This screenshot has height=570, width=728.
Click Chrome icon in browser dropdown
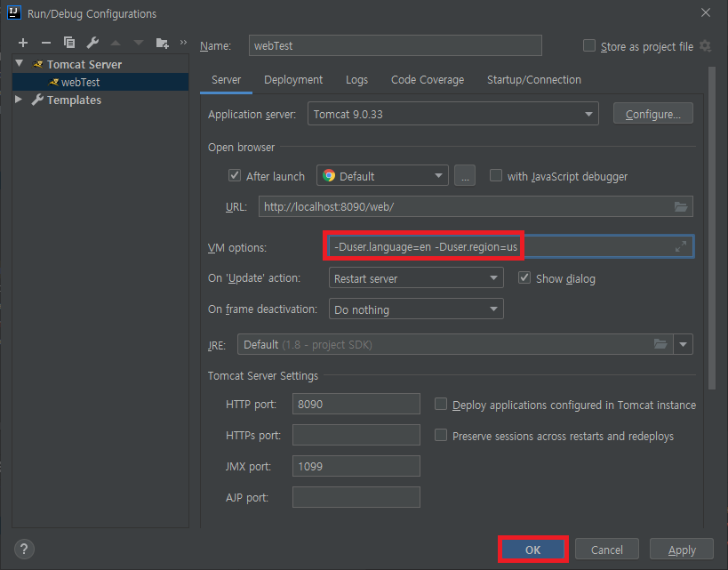point(329,175)
